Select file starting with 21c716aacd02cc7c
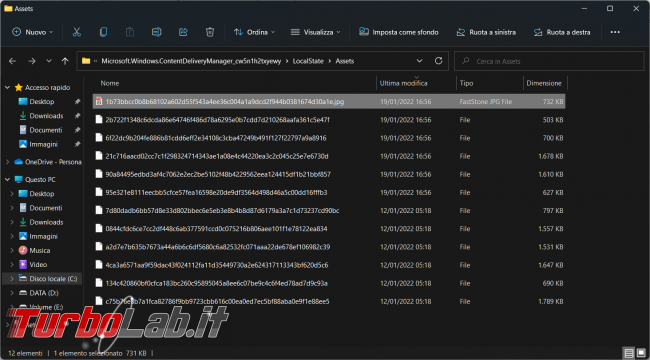The width and height of the screenshot is (650, 360). point(329,156)
